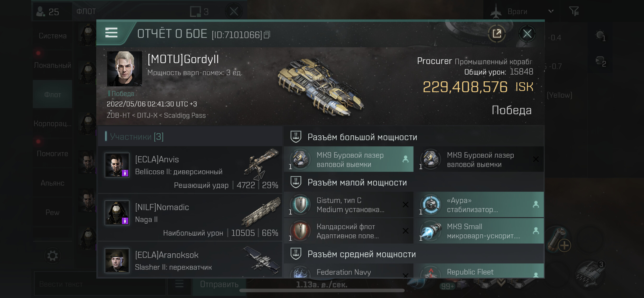Select the highlighted МК9 Буровой лазер module
Screen dimensions: 644x298
(x=349, y=159)
